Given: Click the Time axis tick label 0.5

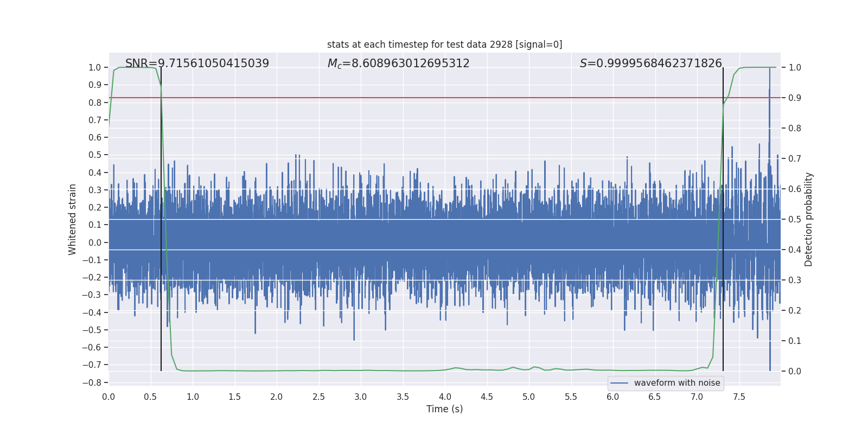Looking at the screenshot, I should 151,397.
